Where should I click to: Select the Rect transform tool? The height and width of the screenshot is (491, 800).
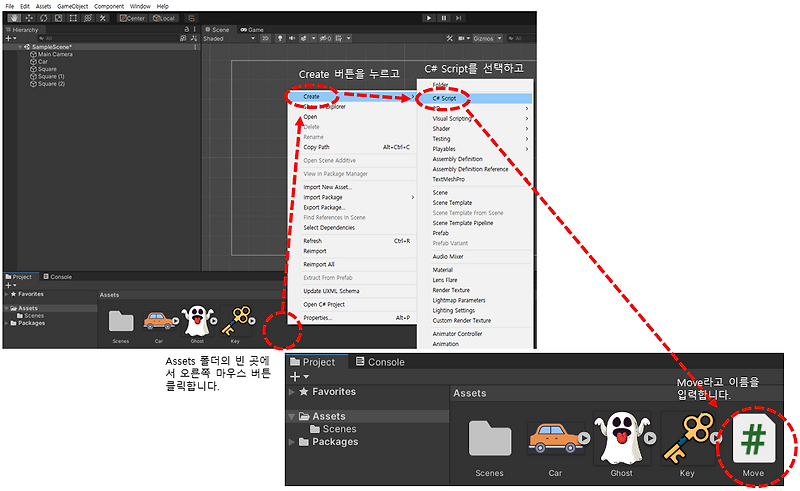point(73,18)
